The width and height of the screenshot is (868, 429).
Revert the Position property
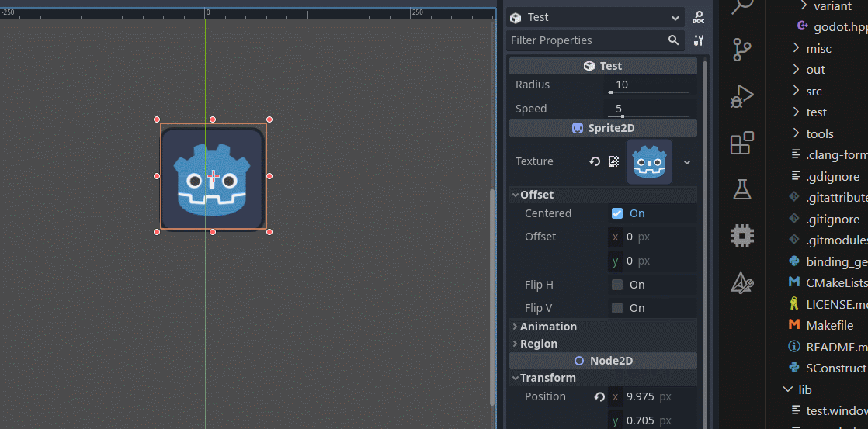599,397
